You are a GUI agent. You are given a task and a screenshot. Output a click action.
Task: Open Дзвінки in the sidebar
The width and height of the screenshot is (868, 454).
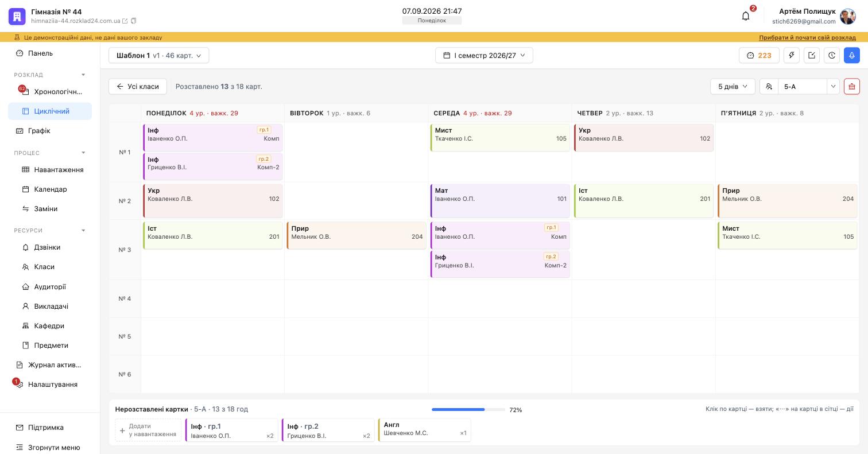(x=50, y=247)
